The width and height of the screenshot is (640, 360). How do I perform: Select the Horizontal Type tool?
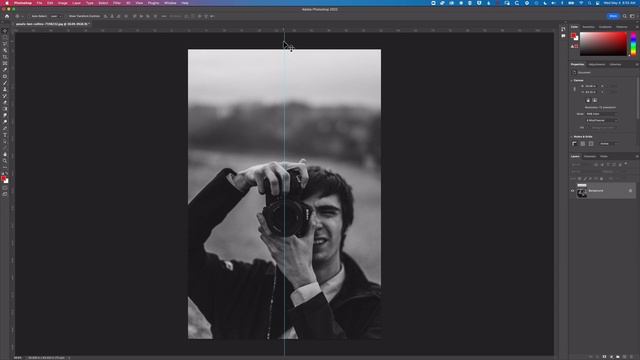click(5, 135)
